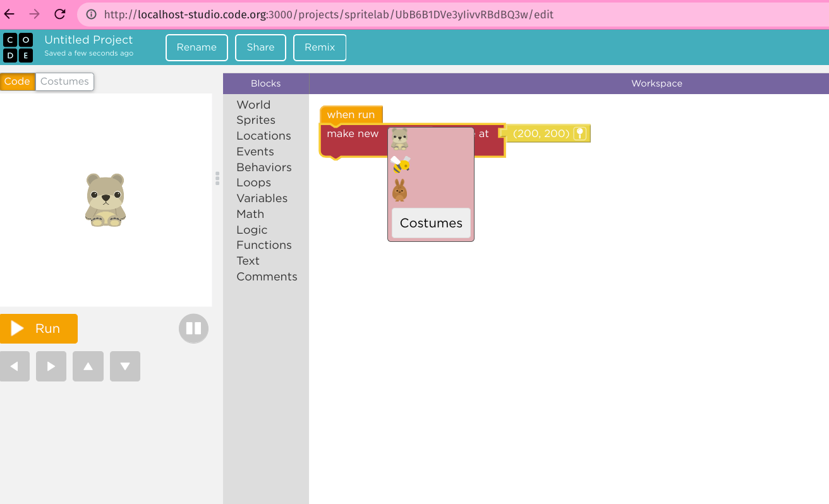Open the Sprites block category
The image size is (829, 504).
(256, 120)
